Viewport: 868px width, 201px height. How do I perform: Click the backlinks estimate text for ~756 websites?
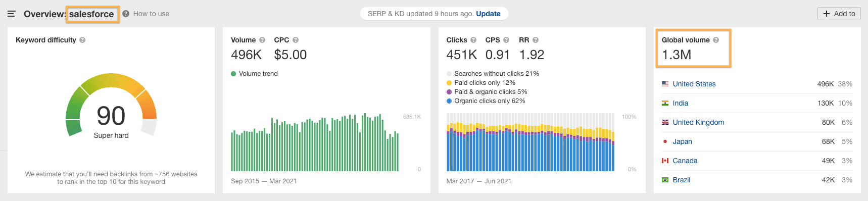click(111, 178)
